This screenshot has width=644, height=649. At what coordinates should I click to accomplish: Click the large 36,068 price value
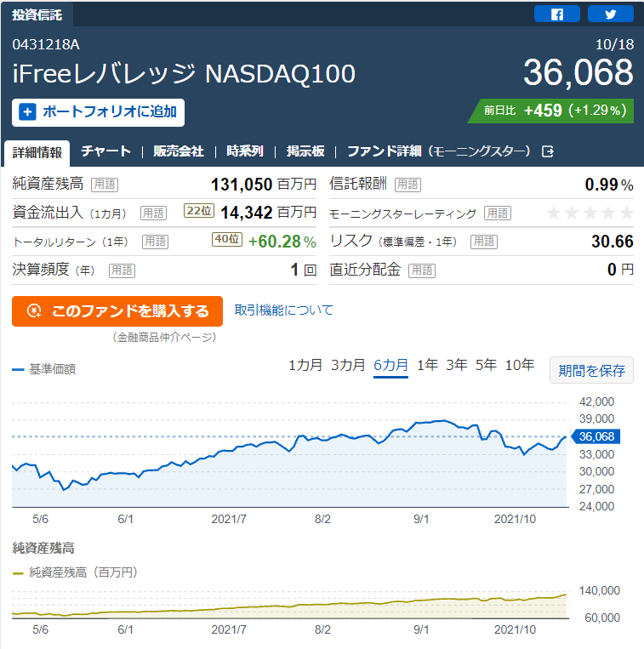tap(578, 72)
